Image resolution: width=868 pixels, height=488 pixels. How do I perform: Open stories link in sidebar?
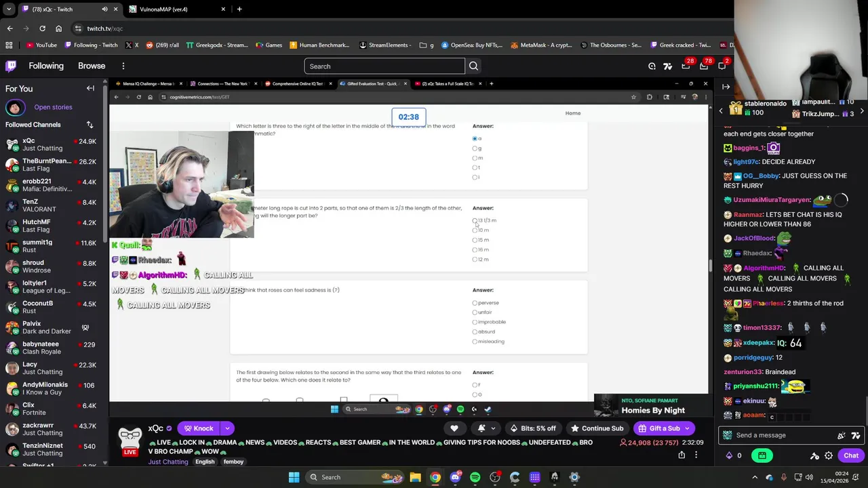tap(53, 107)
